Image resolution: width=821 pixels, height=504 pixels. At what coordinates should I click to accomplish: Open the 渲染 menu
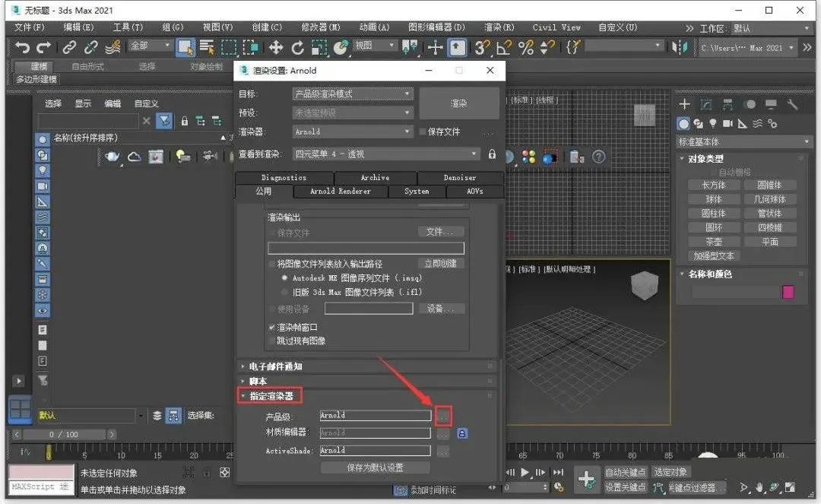point(499,27)
